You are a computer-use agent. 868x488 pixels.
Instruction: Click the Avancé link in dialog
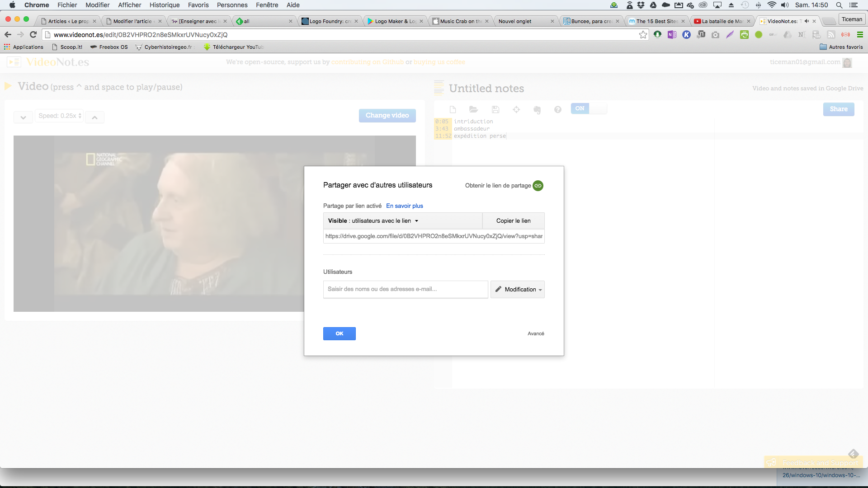[x=536, y=334]
